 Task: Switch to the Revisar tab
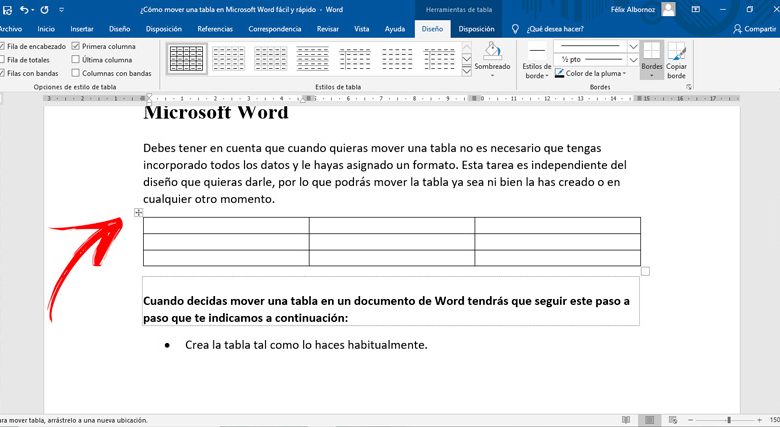click(x=328, y=29)
